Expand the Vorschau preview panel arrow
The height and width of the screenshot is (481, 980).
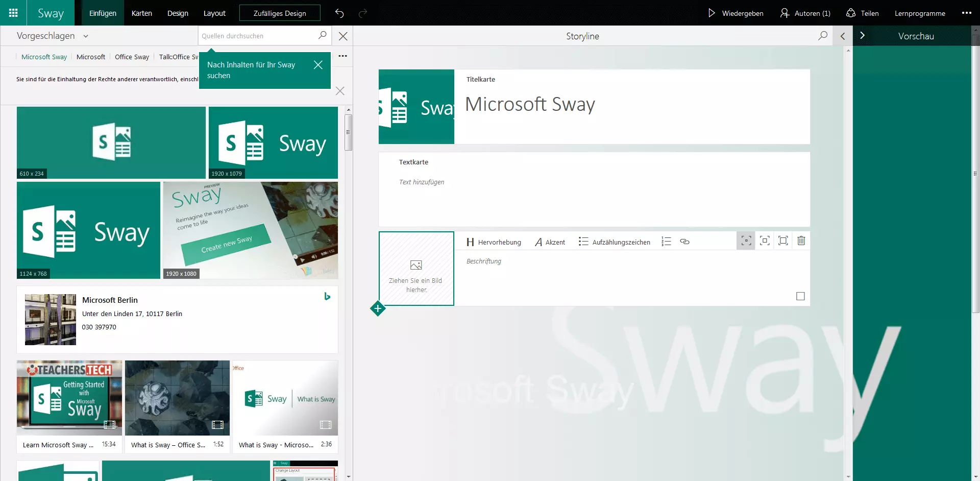coord(863,36)
